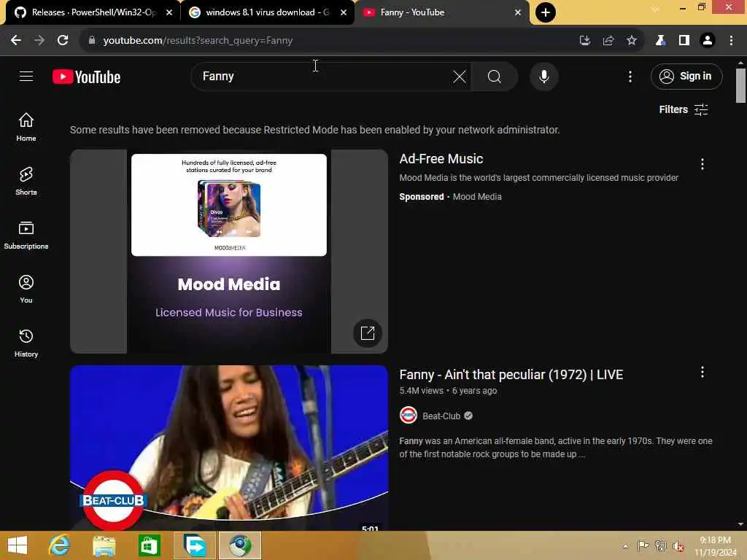The image size is (747, 560).
Task: Click the share page icon in address bar
Action: coord(608,41)
